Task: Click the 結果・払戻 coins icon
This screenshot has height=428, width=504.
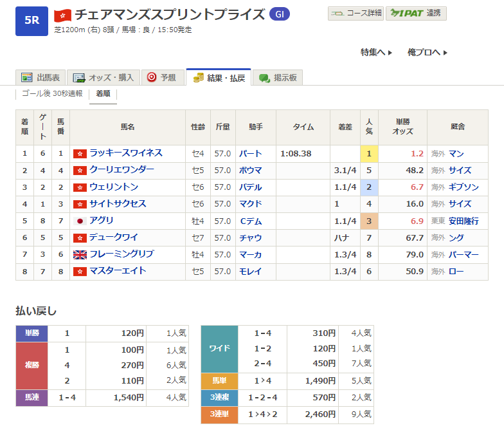Action: (x=199, y=77)
